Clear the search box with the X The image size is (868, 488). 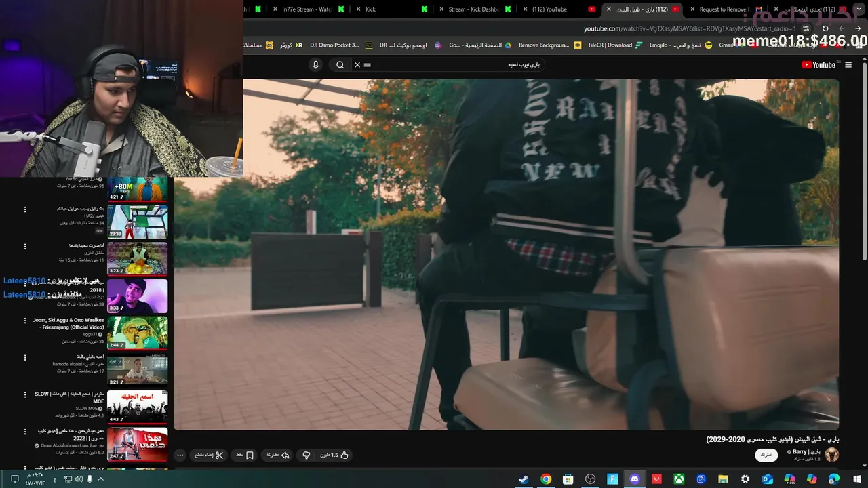coord(357,65)
